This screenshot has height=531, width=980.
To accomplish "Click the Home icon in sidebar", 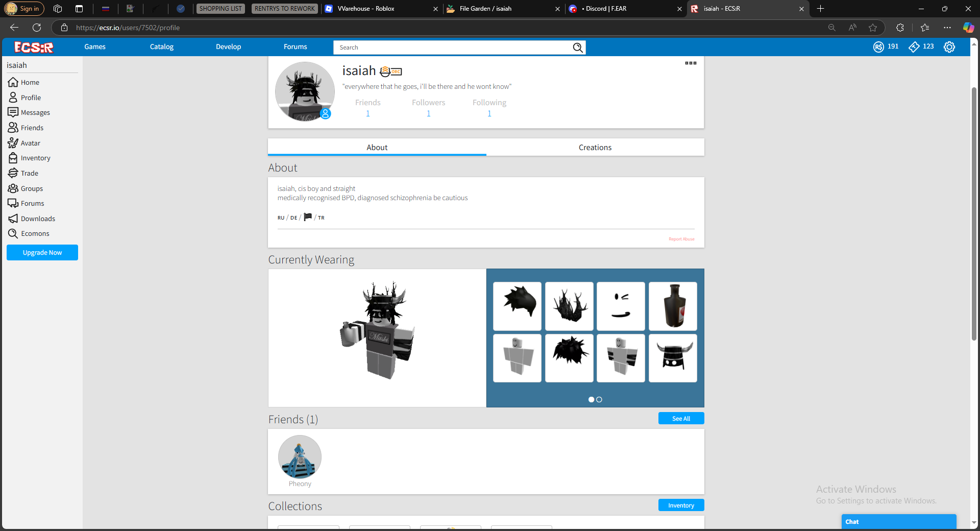I will (x=13, y=82).
